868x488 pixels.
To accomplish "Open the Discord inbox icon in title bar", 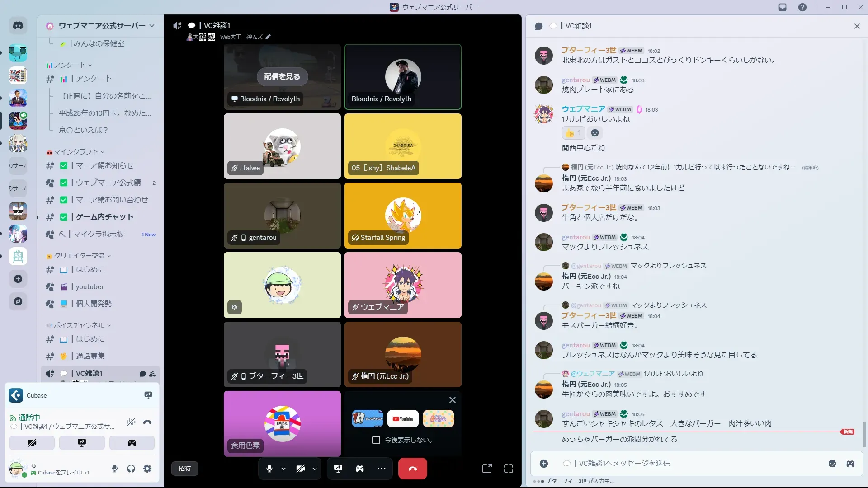I will point(783,7).
